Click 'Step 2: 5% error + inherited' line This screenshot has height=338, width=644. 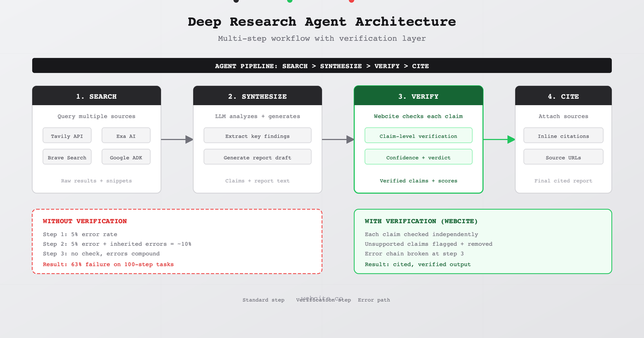(x=117, y=244)
